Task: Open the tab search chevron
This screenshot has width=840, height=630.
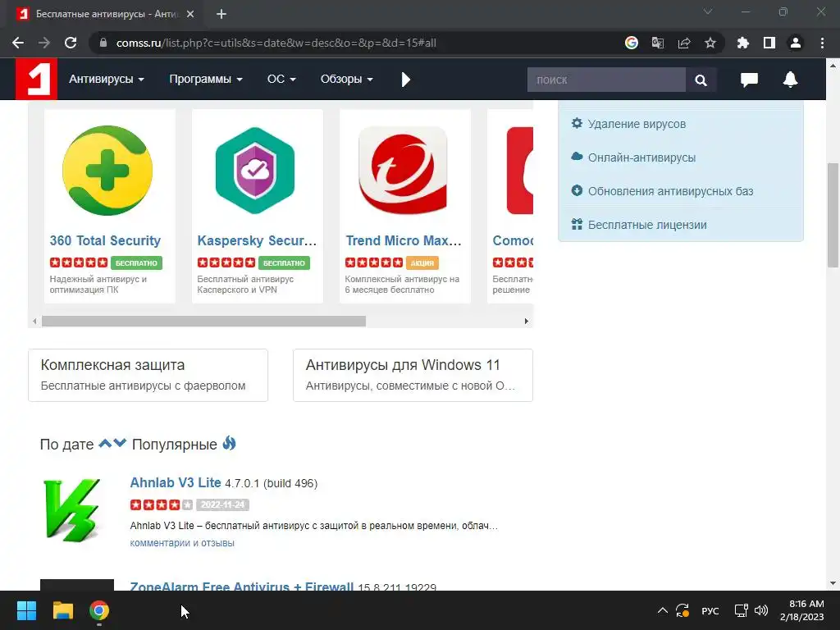Action: click(708, 11)
